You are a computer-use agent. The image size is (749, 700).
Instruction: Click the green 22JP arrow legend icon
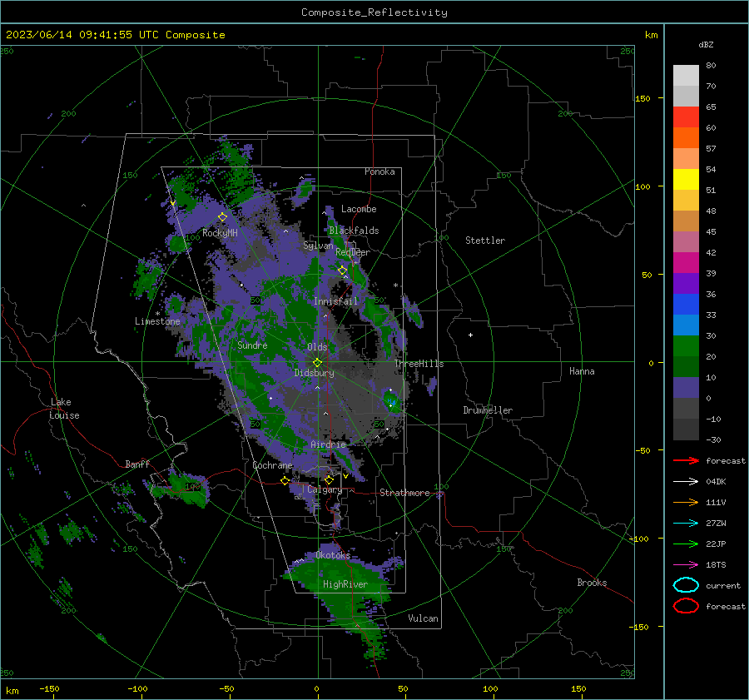tap(686, 544)
